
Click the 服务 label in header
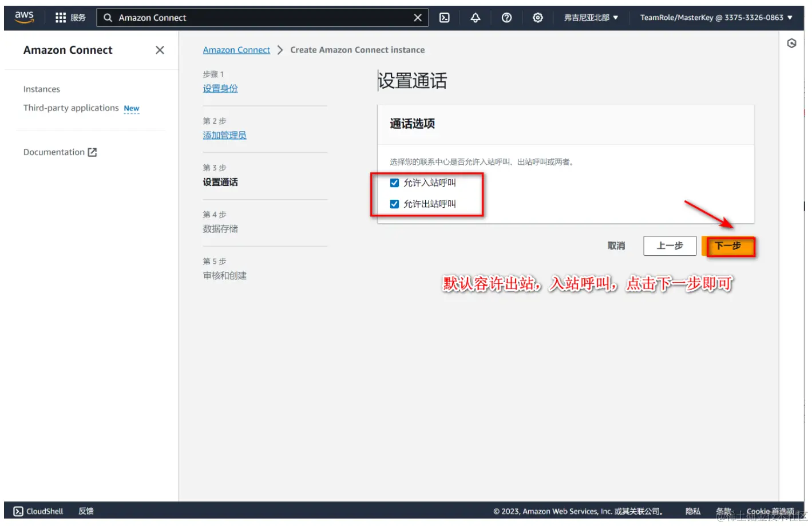pos(78,18)
